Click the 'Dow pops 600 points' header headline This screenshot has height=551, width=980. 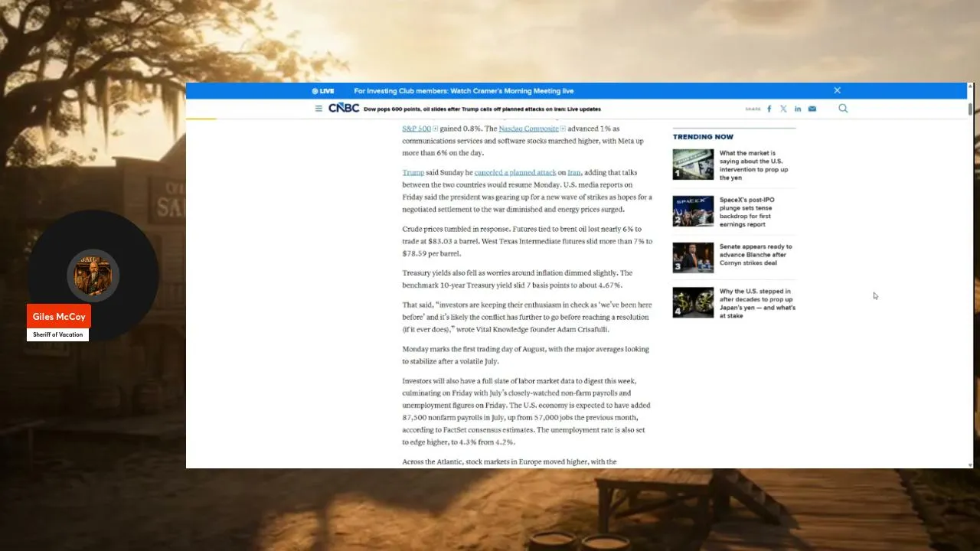pos(482,109)
